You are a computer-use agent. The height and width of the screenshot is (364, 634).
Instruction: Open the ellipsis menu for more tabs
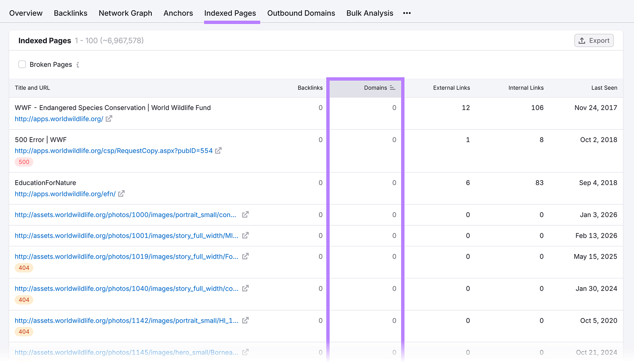click(407, 13)
